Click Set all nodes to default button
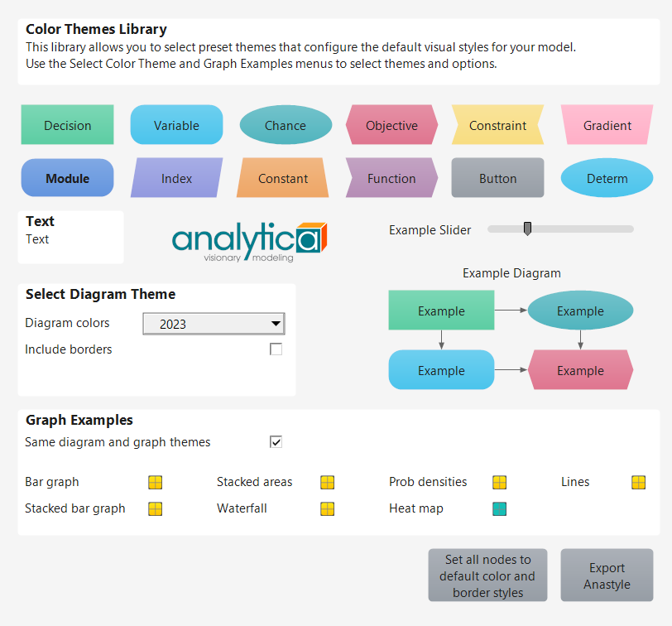672x626 pixels. pyautogui.click(x=487, y=575)
